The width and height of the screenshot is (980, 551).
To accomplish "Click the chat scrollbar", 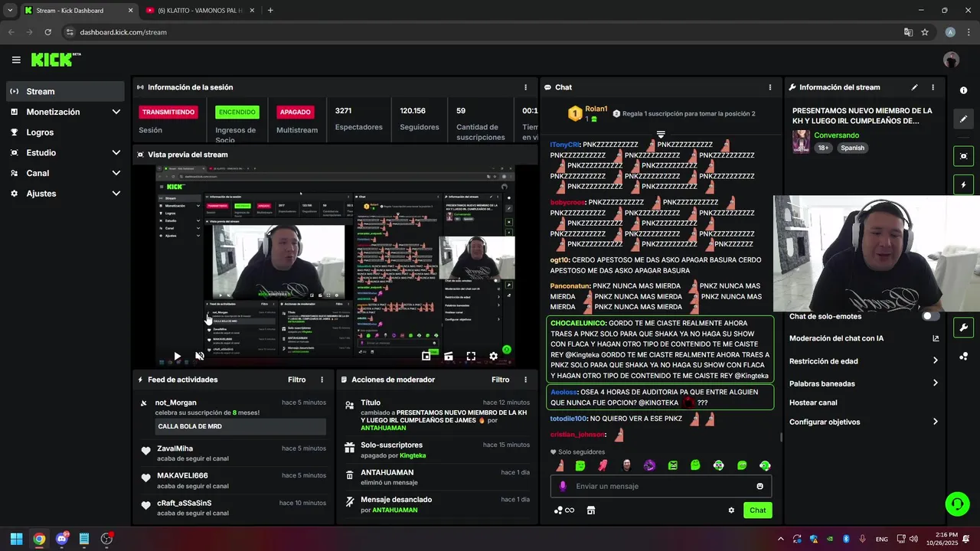I will [x=781, y=437].
